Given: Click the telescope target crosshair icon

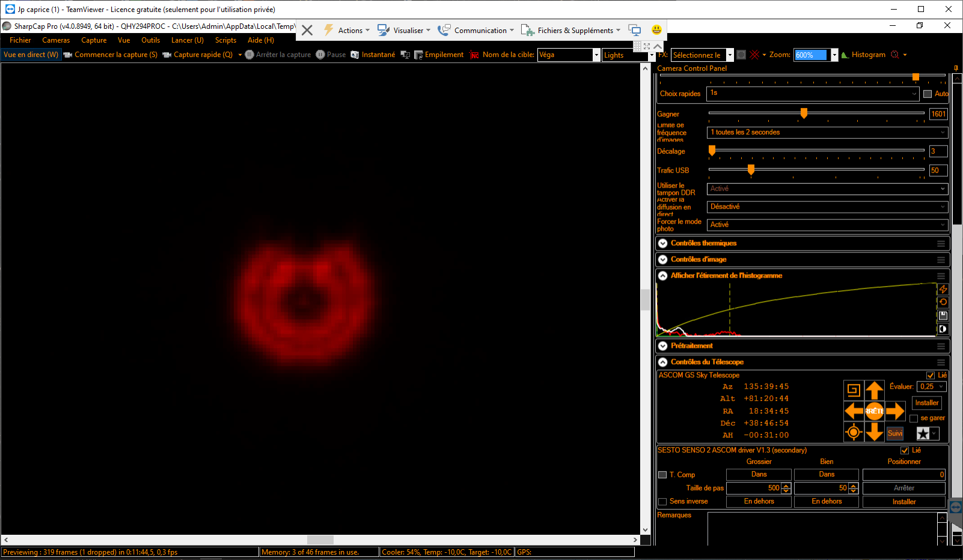Looking at the screenshot, I should (854, 432).
